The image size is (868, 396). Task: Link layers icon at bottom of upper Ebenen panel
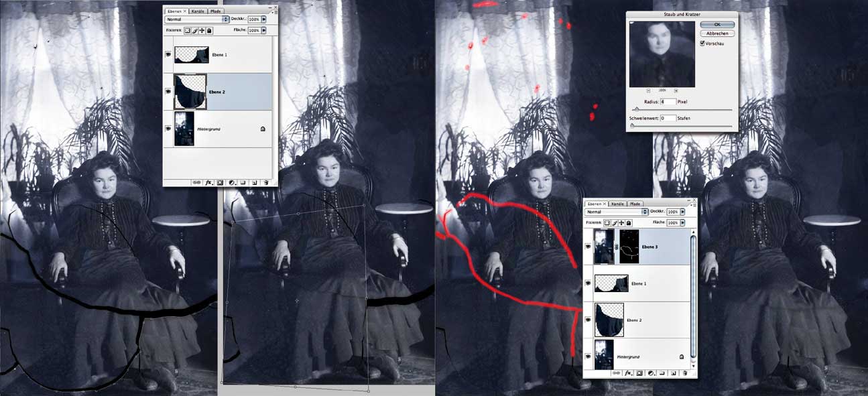[x=196, y=182]
